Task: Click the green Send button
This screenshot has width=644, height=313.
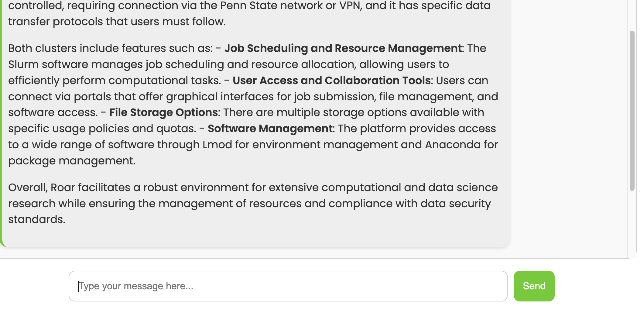Action: pyautogui.click(x=534, y=286)
